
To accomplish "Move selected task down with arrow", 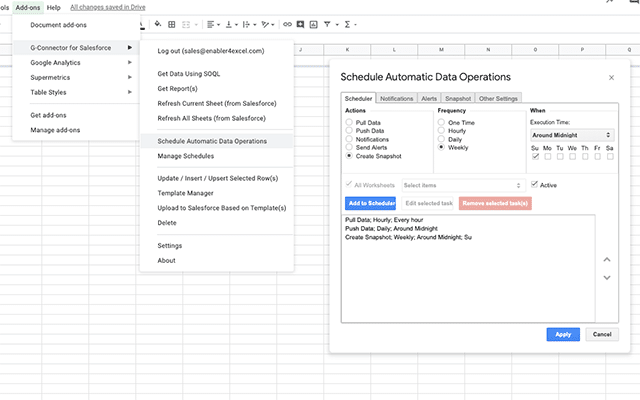I will 607,278.
